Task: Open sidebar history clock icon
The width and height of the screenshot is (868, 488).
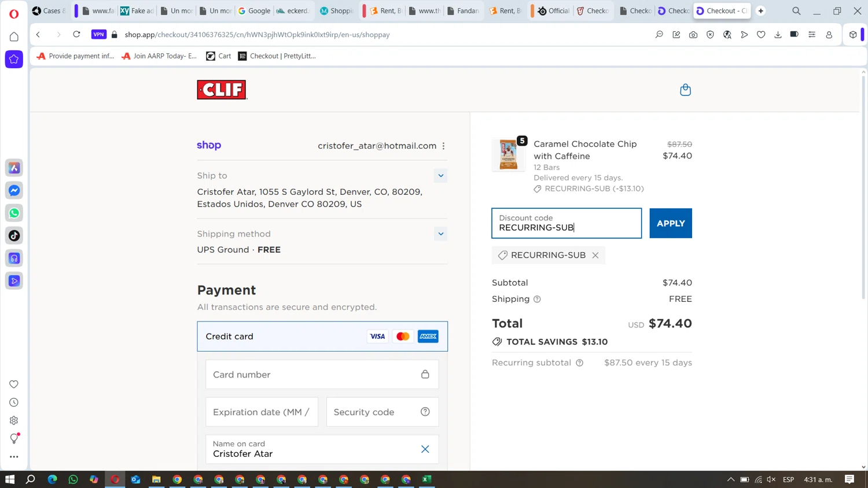Action: pyautogui.click(x=14, y=402)
